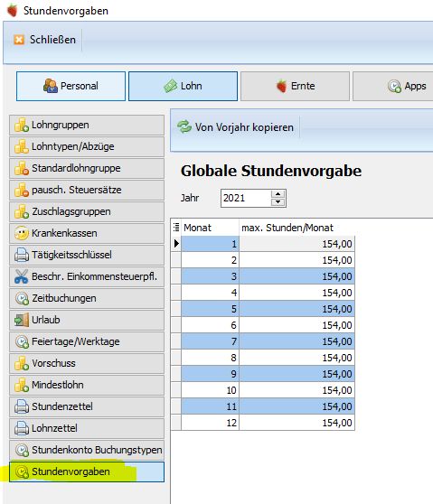The height and width of the screenshot is (504, 433).
Task: Click the Zeitbuchungen clock icon
Action: pyautogui.click(x=22, y=298)
